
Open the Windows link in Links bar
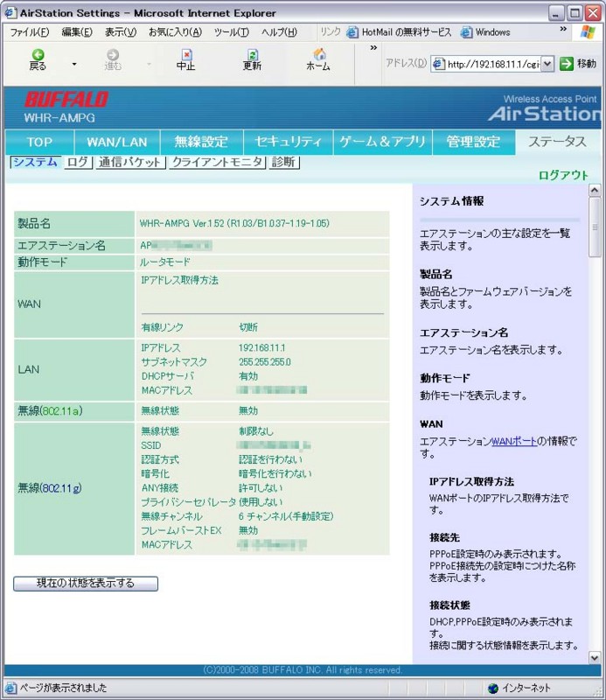(x=485, y=32)
